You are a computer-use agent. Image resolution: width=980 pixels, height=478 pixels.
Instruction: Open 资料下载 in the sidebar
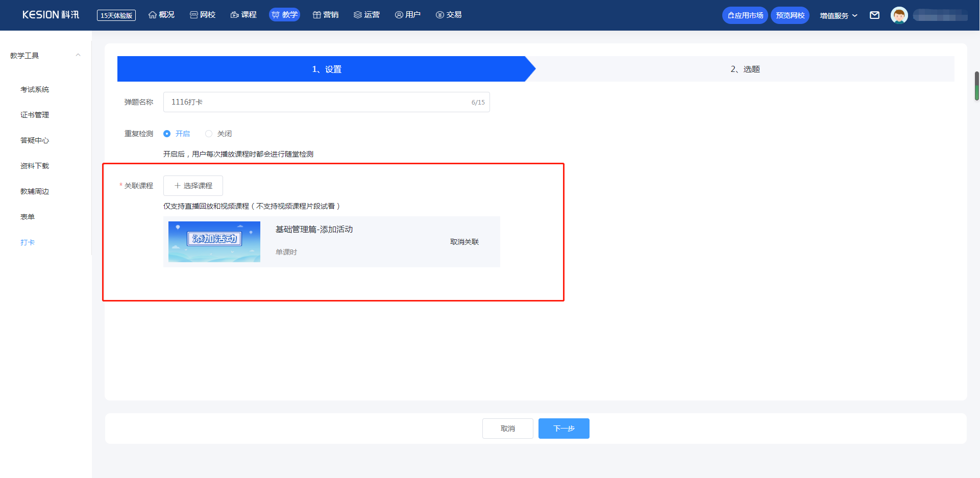[35, 166]
